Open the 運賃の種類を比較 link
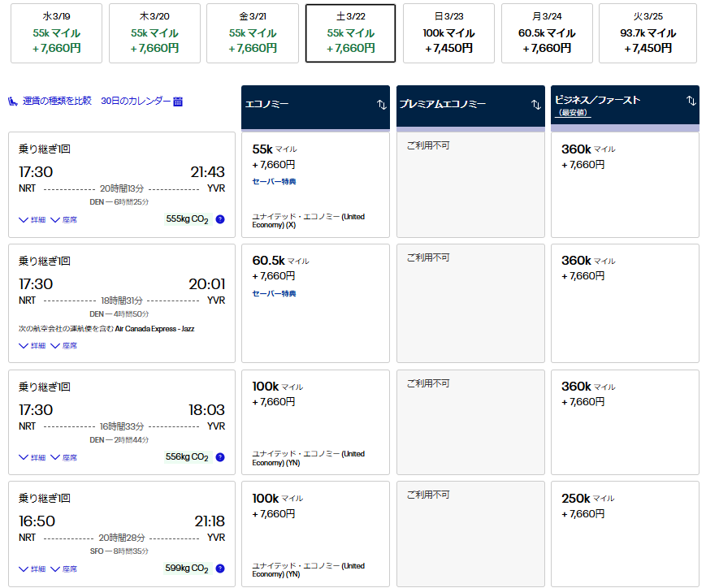Screen dimensions: 706x588 (x=56, y=102)
